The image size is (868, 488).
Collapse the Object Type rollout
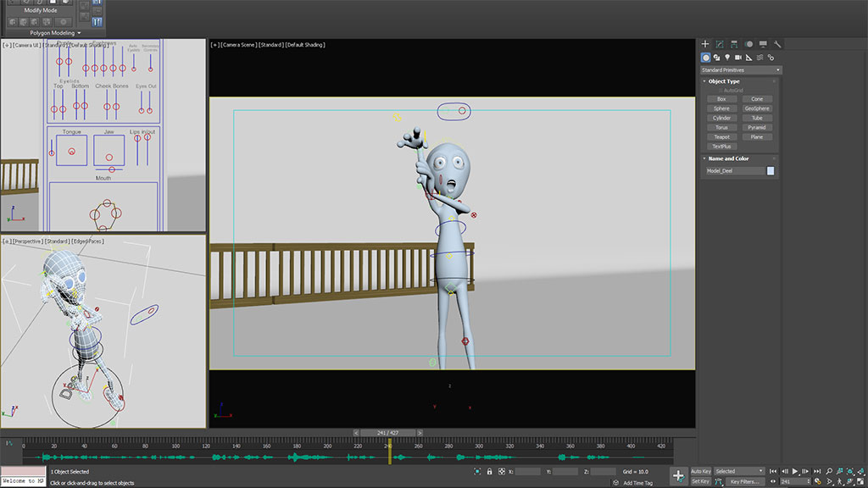coord(724,81)
